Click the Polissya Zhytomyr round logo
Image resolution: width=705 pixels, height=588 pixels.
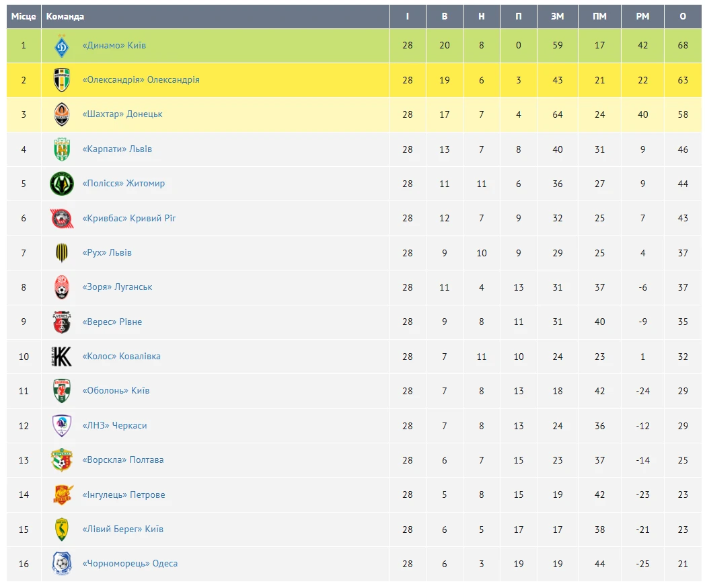coord(62,184)
